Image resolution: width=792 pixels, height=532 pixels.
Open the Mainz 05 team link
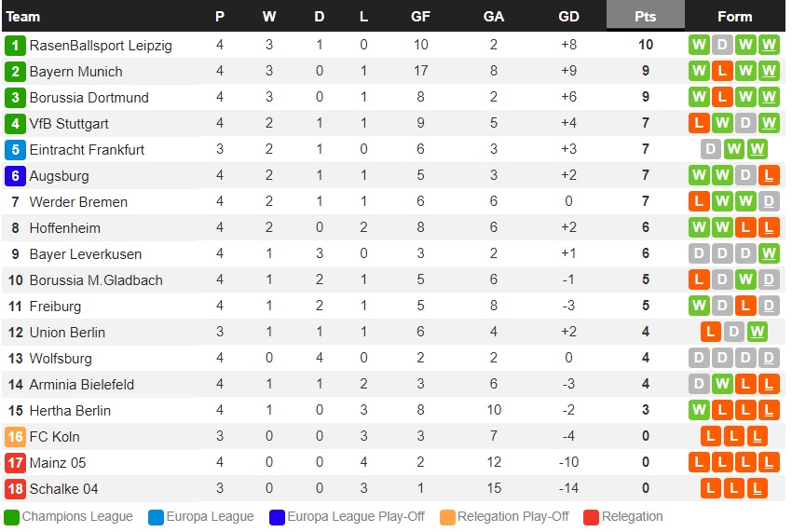coord(58,463)
